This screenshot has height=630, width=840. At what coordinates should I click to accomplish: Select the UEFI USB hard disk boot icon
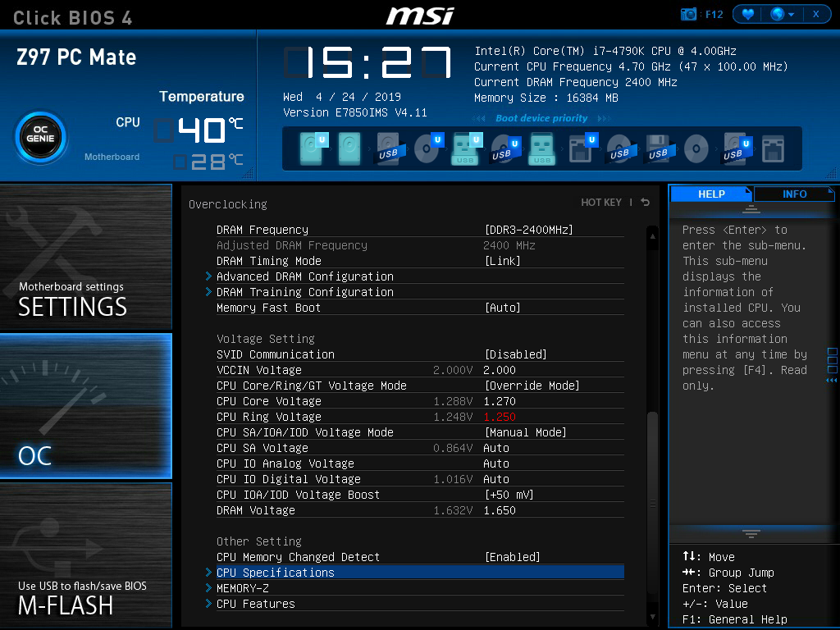pyautogui.click(x=735, y=148)
